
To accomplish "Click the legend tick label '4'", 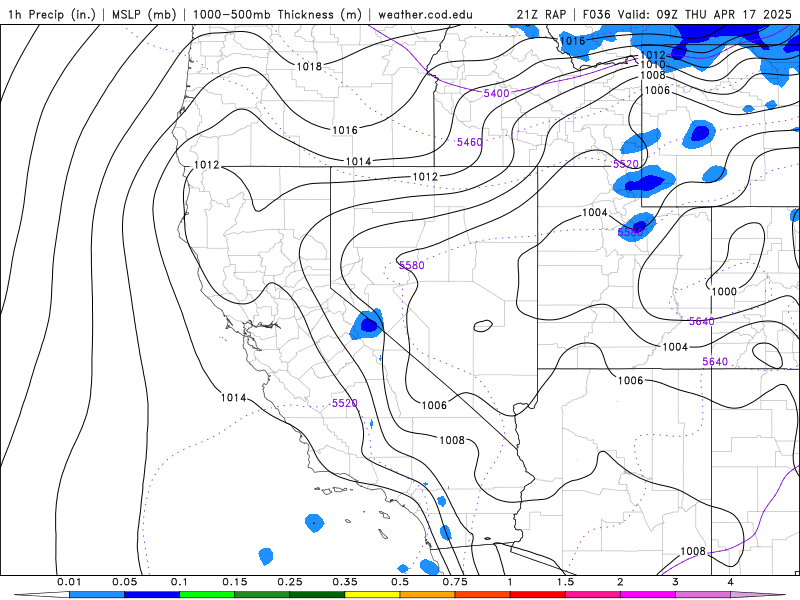I will tap(730, 582).
